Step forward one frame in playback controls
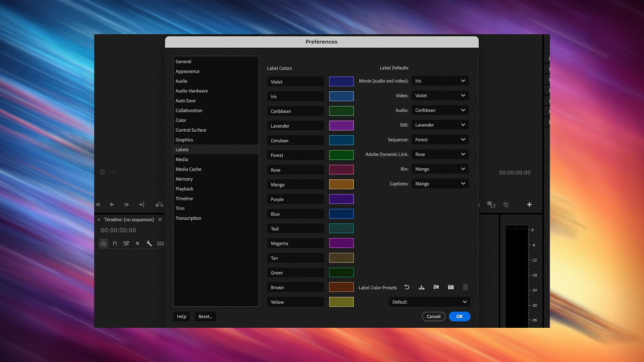 pos(127,205)
